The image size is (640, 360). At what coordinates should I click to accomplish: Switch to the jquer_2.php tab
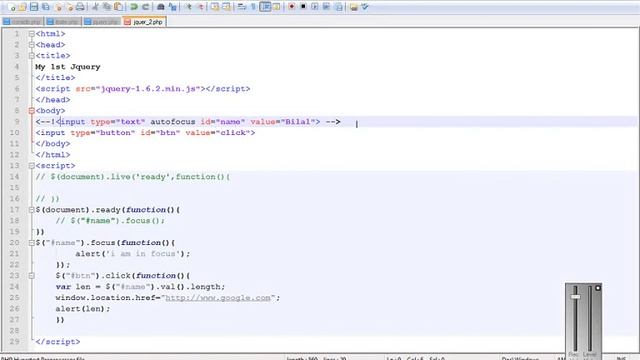click(144, 22)
